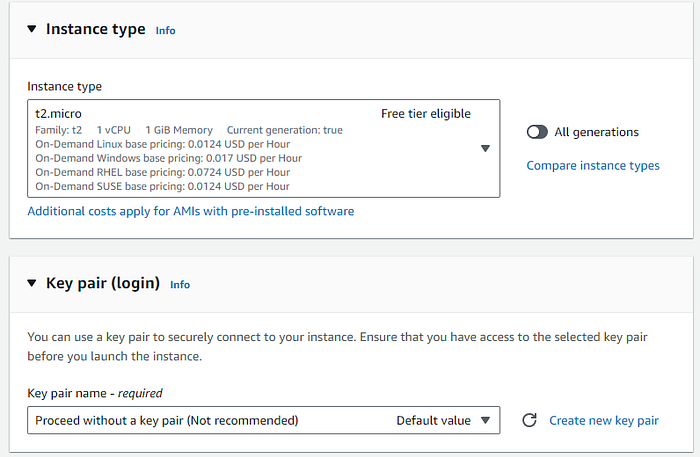
Task: Click the Default value text in key pair box
Action: (x=433, y=420)
